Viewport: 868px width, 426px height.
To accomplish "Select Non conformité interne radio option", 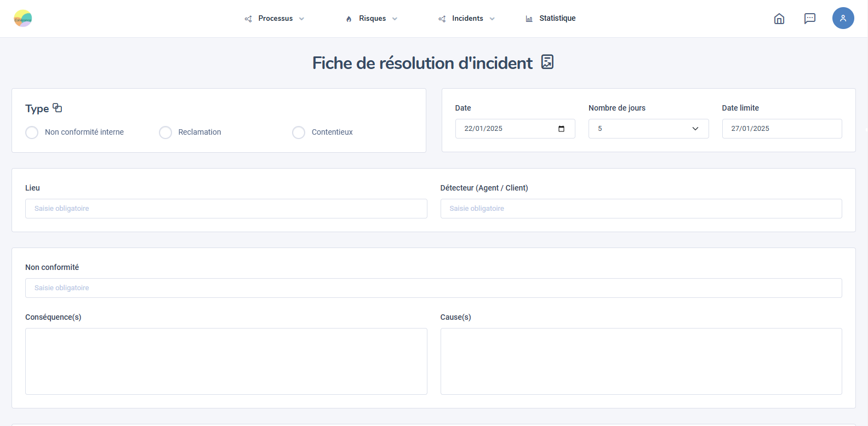I will [x=32, y=133].
